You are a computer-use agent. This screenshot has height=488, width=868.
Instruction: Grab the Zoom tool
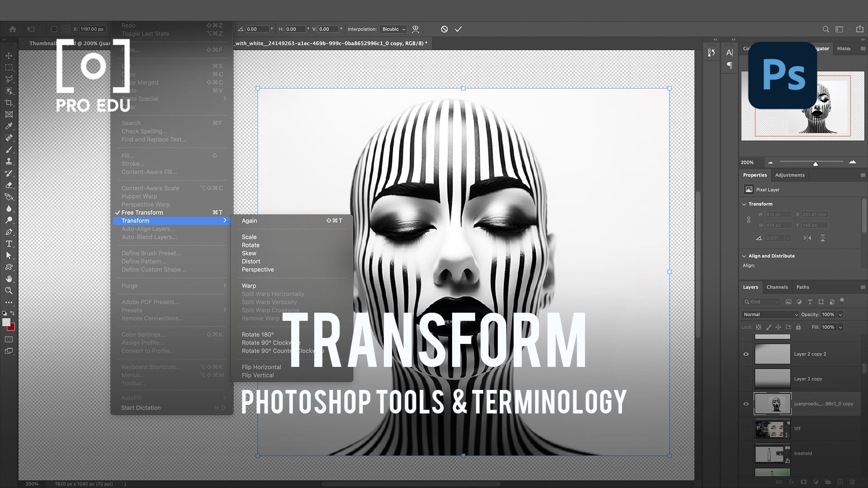[x=9, y=291]
